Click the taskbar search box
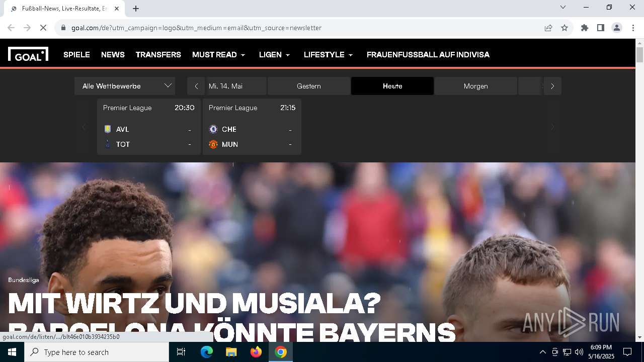 [97, 352]
